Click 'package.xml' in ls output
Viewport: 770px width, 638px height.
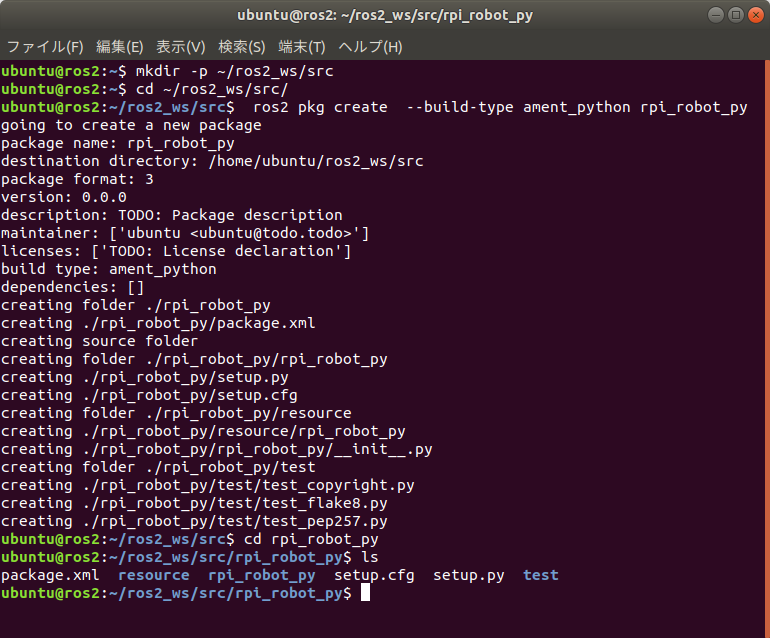click(50, 576)
